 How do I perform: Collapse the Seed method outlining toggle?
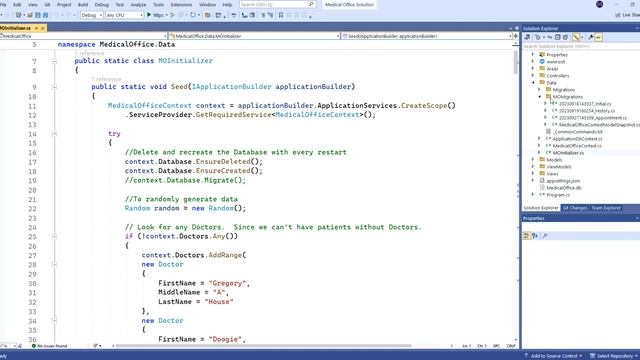(54, 87)
